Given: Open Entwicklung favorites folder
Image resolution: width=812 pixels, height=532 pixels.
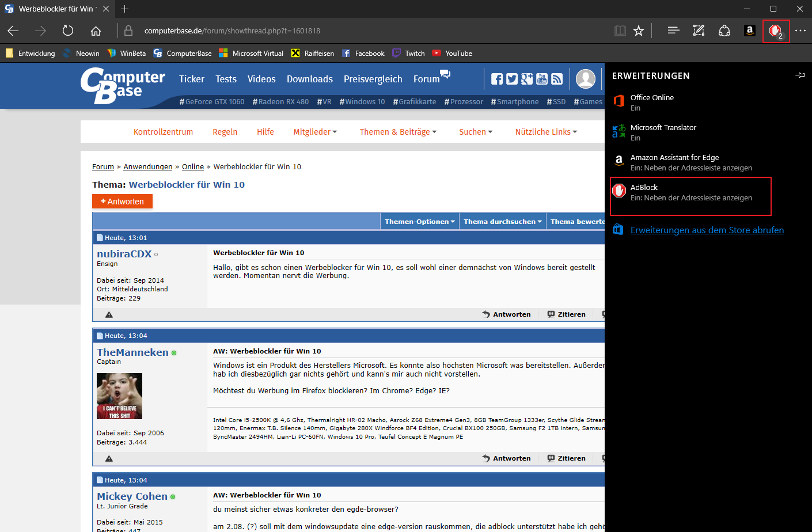Looking at the screenshot, I should [x=31, y=53].
